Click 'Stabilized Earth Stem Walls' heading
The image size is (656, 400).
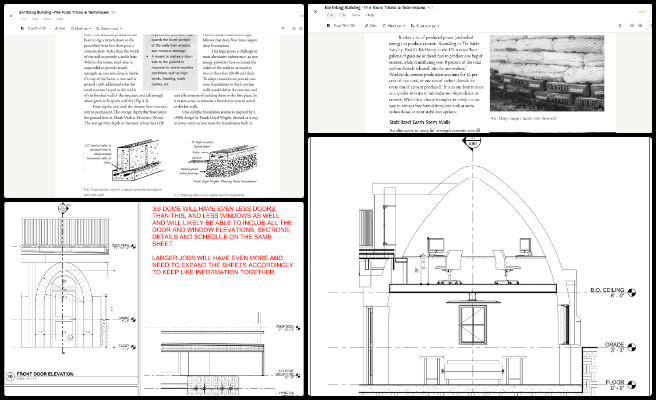419,122
